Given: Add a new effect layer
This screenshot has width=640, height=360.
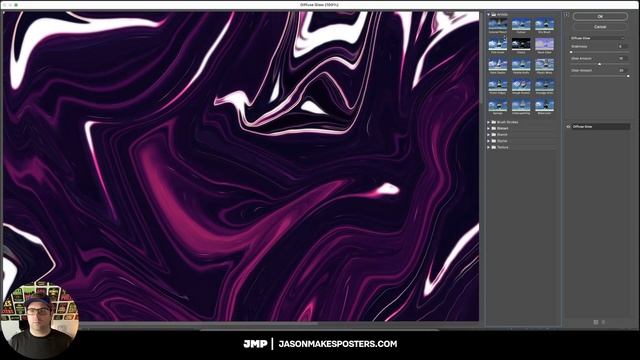Looking at the screenshot, I should 596,322.
